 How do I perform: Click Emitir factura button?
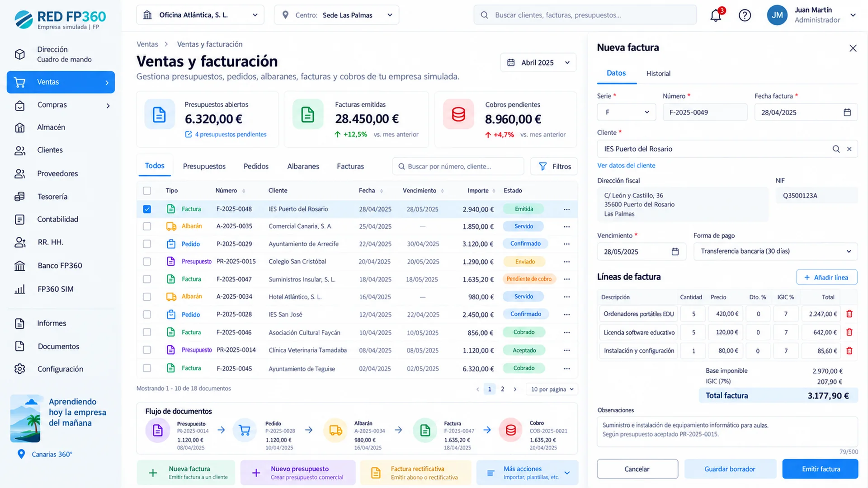coord(821,469)
